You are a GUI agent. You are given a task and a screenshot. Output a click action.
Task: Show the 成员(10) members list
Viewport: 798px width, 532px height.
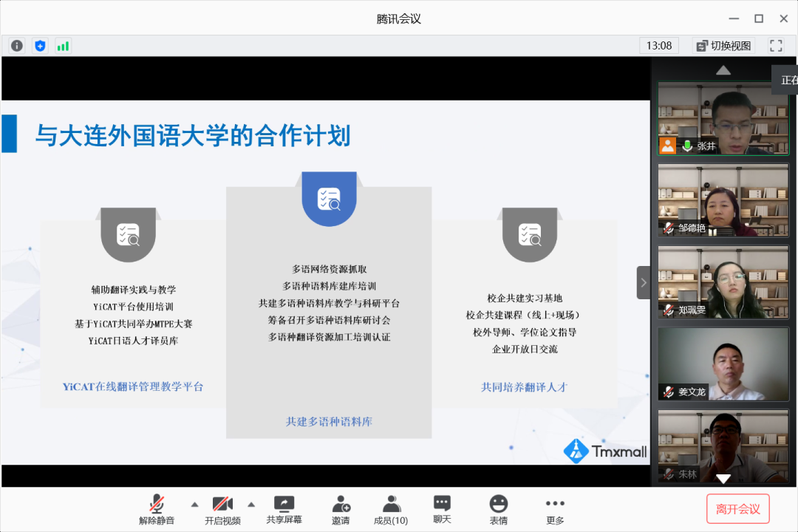click(x=391, y=510)
